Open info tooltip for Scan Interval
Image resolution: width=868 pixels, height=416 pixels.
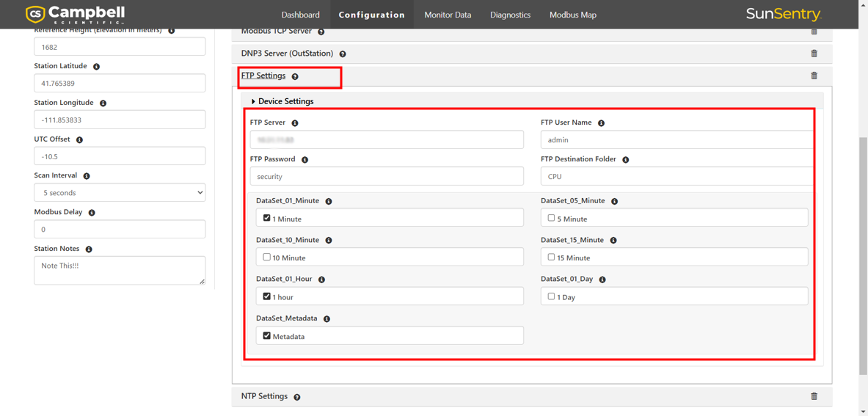click(x=87, y=176)
